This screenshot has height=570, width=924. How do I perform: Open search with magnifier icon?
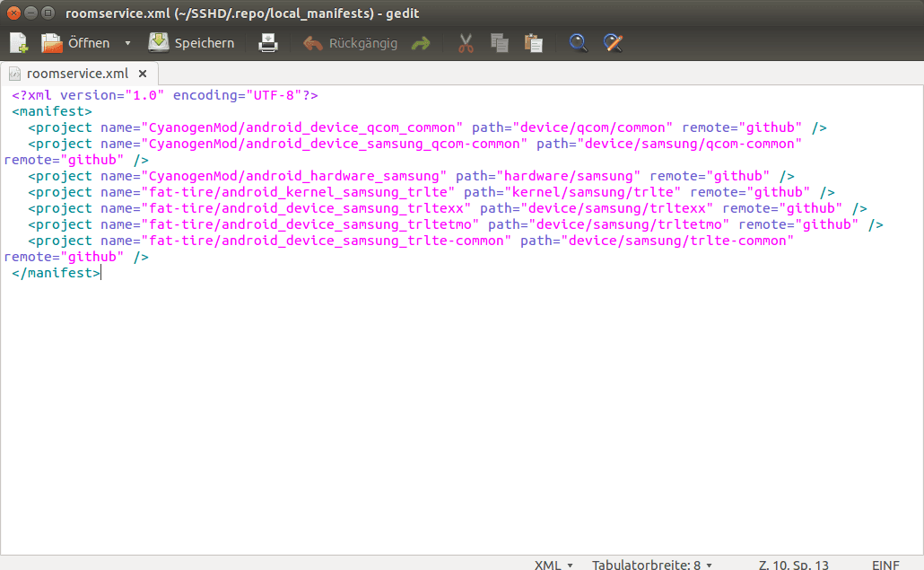[578, 43]
